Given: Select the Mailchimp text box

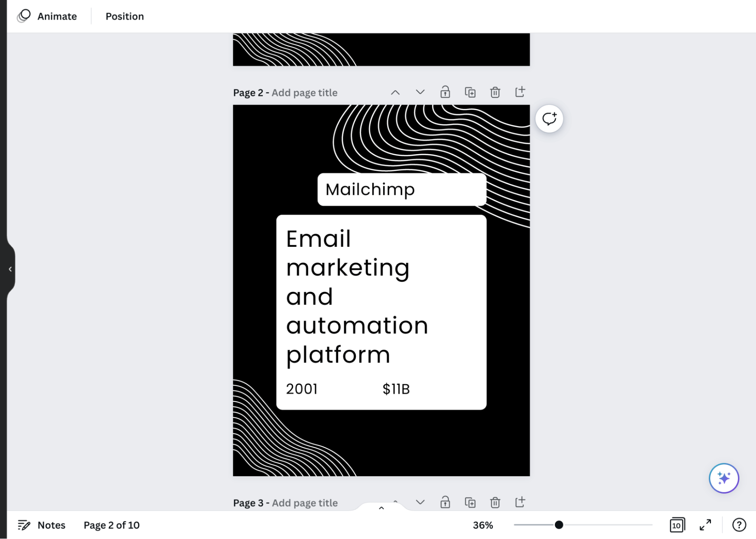Looking at the screenshot, I should point(402,189).
